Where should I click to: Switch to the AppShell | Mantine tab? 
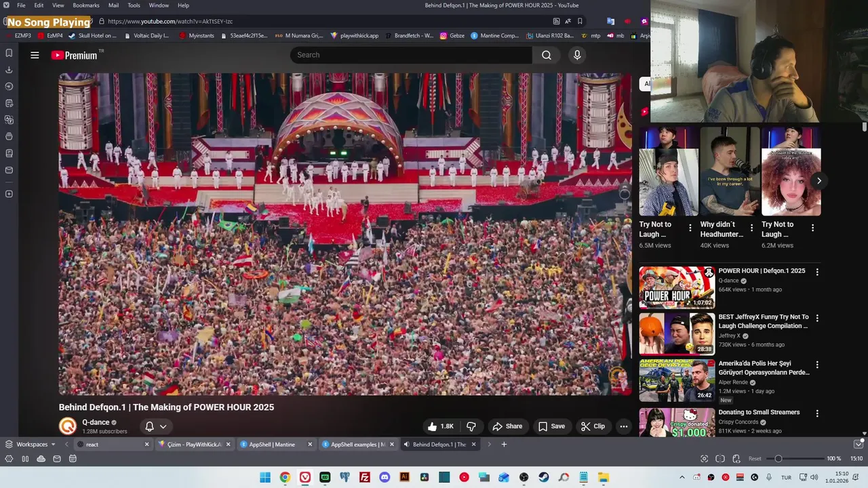coord(277,445)
